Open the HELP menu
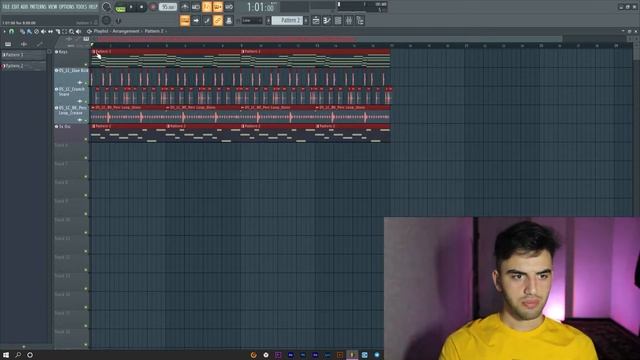This screenshot has height=360, width=640. tap(93, 7)
